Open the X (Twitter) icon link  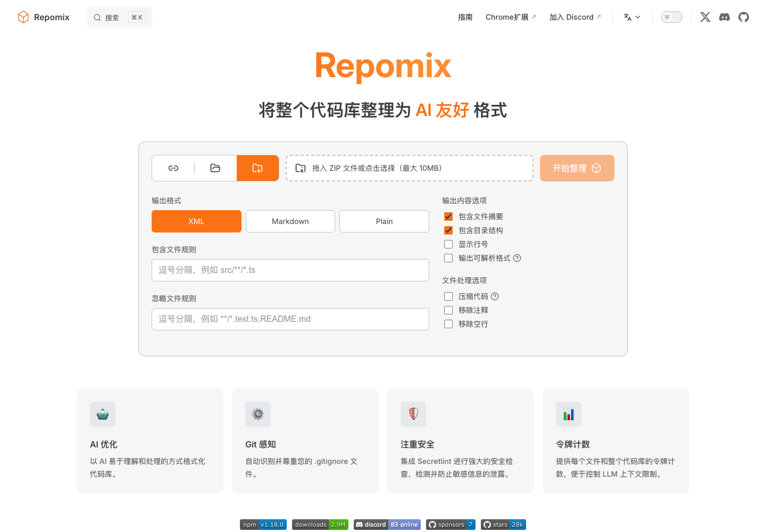(x=705, y=17)
